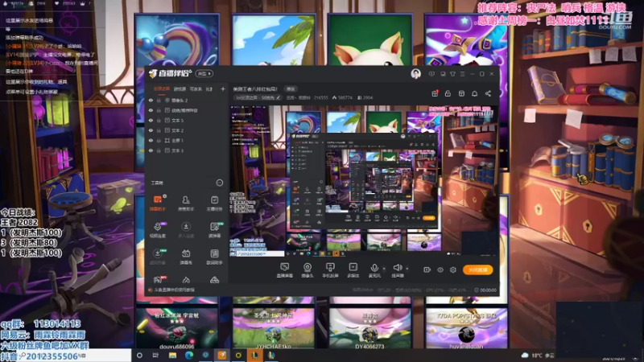The height and width of the screenshot is (362, 644).
Task: Open the download tool with green badge
Action: [157, 257]
